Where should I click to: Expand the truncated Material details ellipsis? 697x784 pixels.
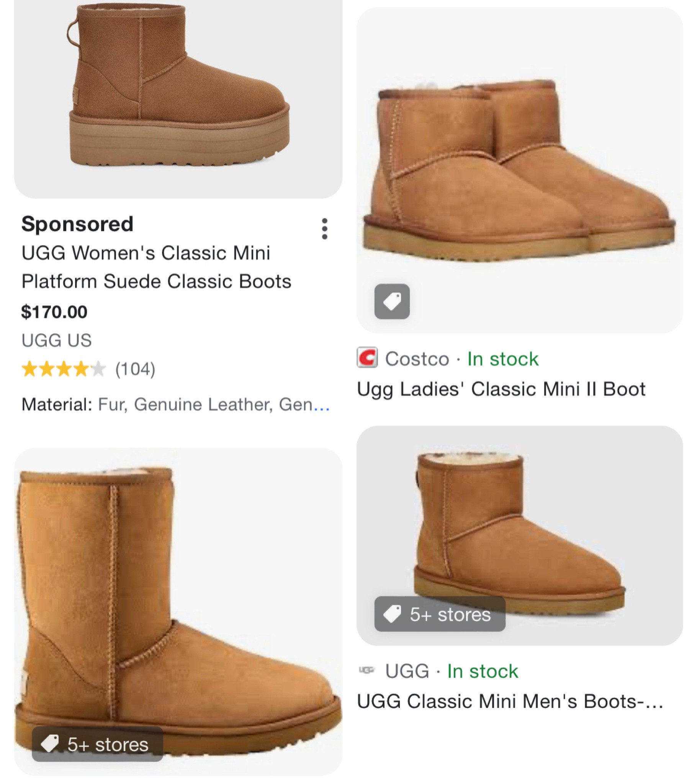click(x=322, y=405)
